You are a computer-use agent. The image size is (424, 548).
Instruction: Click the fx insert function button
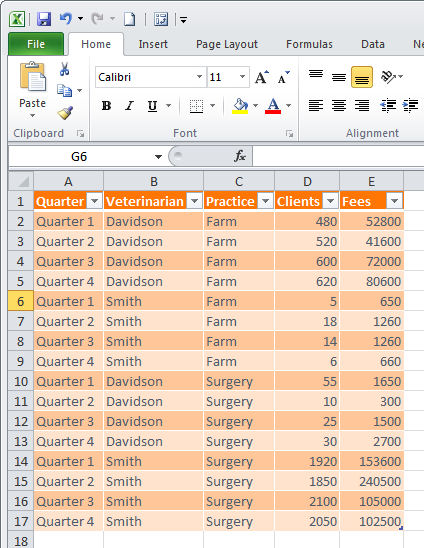click(x=240, y=156)
